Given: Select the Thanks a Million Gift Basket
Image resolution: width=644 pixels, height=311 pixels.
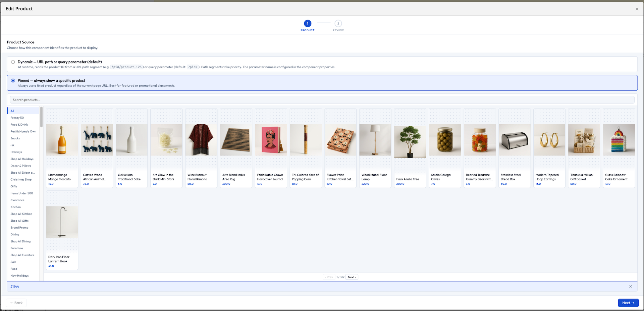Looking at the screenshot, I should point(584,148).
